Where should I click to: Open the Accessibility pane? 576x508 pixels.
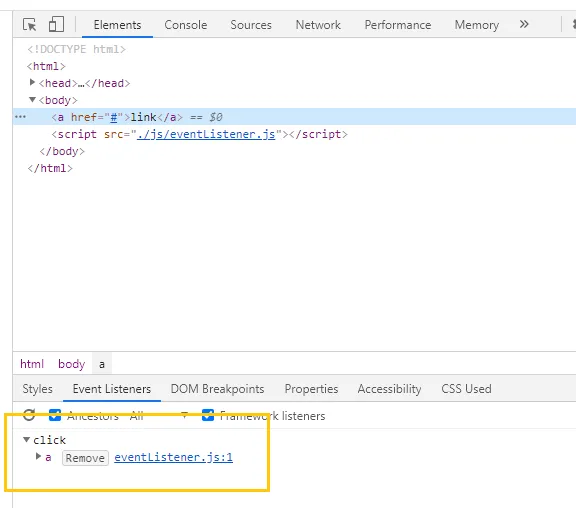[x=389, y=389]
